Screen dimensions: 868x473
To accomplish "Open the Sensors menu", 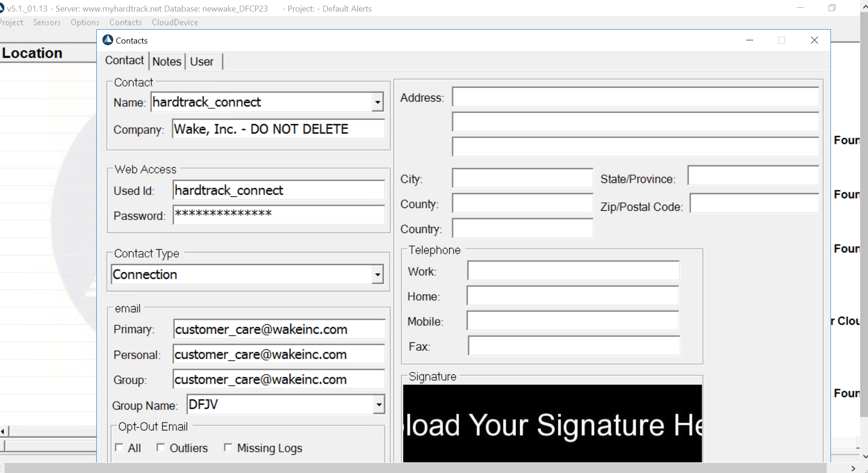I will [47, 22].
